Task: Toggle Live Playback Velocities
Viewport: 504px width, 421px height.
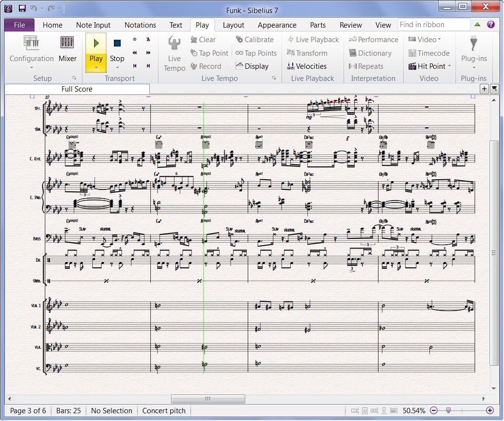Action: [x=307, y=66]
